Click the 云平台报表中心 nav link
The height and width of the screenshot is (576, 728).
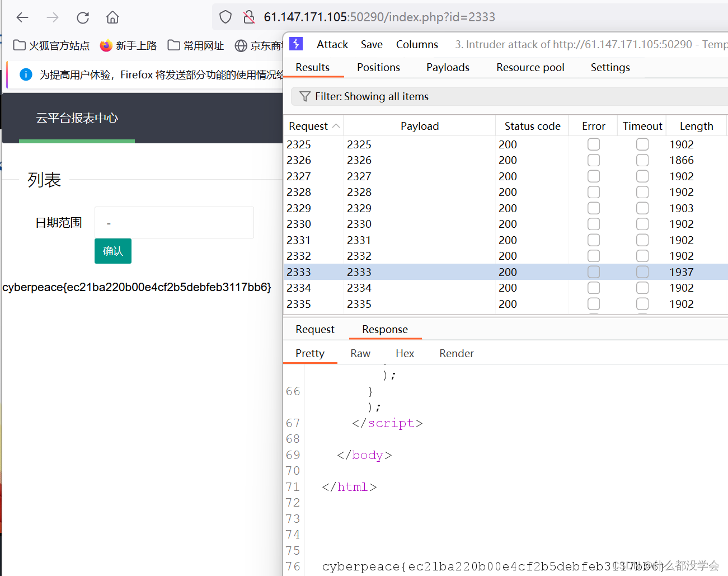tap(77, 118)
